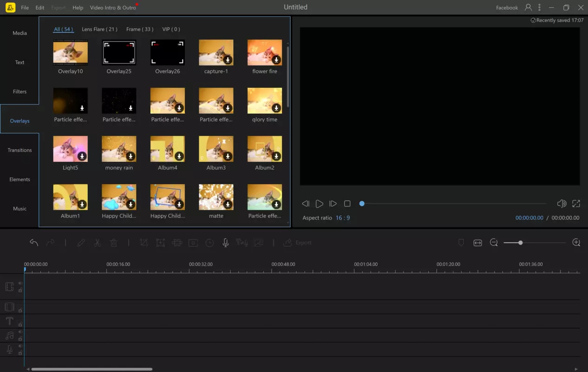The height and width of the screenshot is (372, 588).
Task: Select the Overlay10 thumbnail
Action: [71, 52]
